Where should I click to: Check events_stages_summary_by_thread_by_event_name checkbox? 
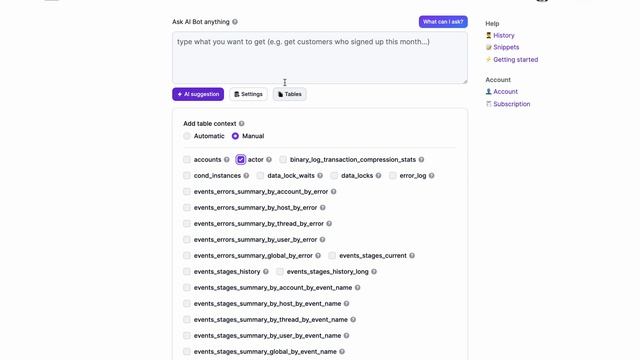point(187,320)
